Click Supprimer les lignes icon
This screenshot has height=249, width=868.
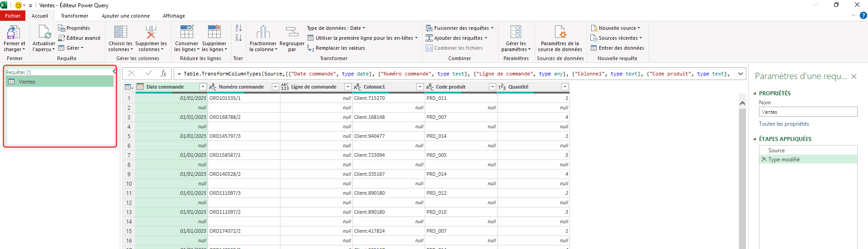tap(214, 32)
